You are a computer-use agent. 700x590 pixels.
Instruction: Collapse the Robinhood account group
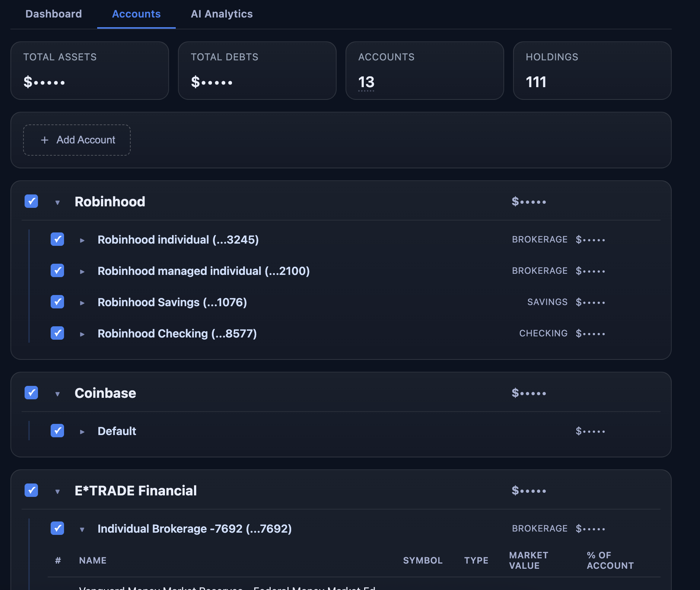pyautogui.click(x=57, y=202)
